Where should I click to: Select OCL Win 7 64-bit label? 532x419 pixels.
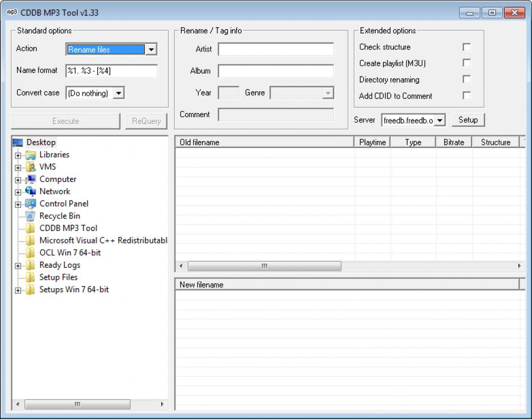[70, 253]
